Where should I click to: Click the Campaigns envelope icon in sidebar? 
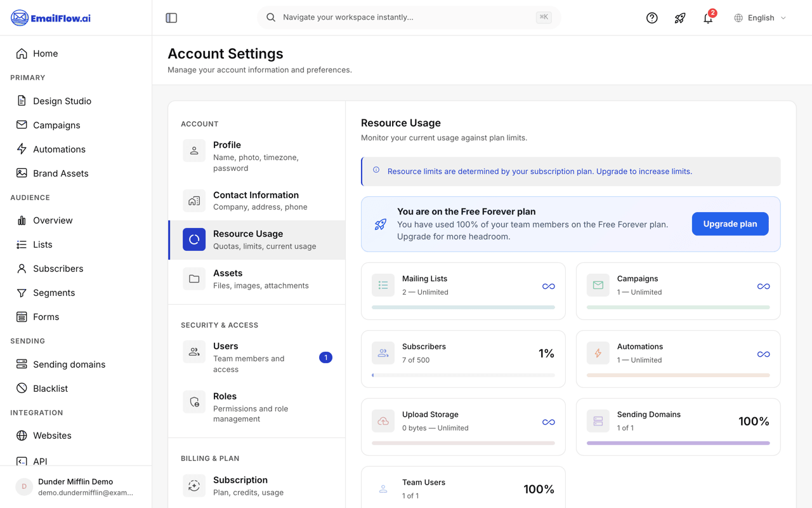[22, 125]
